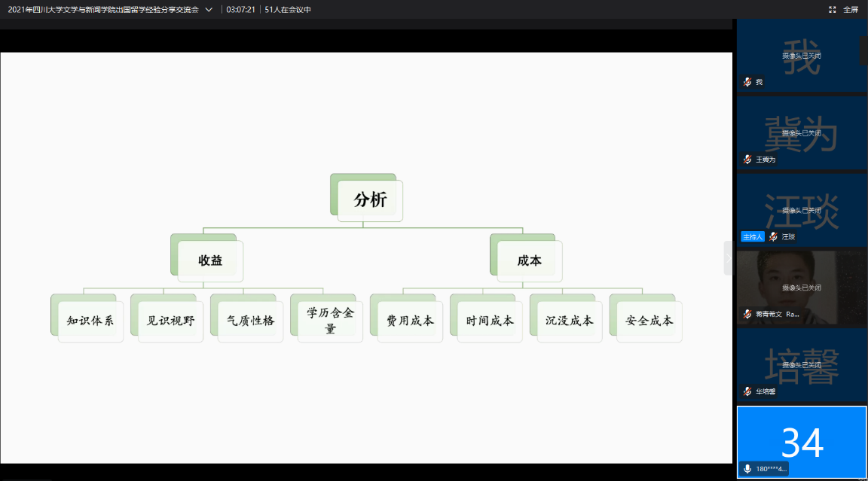Click muted mic icon beside 汪琰
This screenshot has width=868, height=481.
point(773,236)
